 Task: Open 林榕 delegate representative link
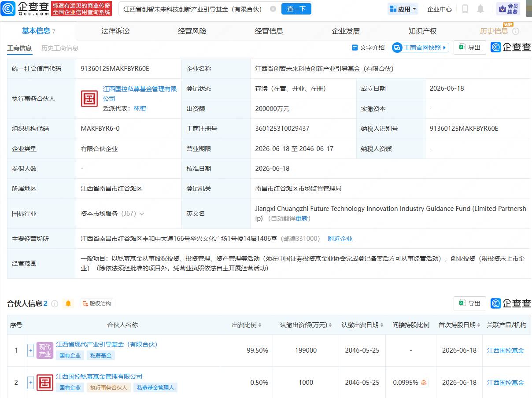pyautogui.click(x=140, y=108)
